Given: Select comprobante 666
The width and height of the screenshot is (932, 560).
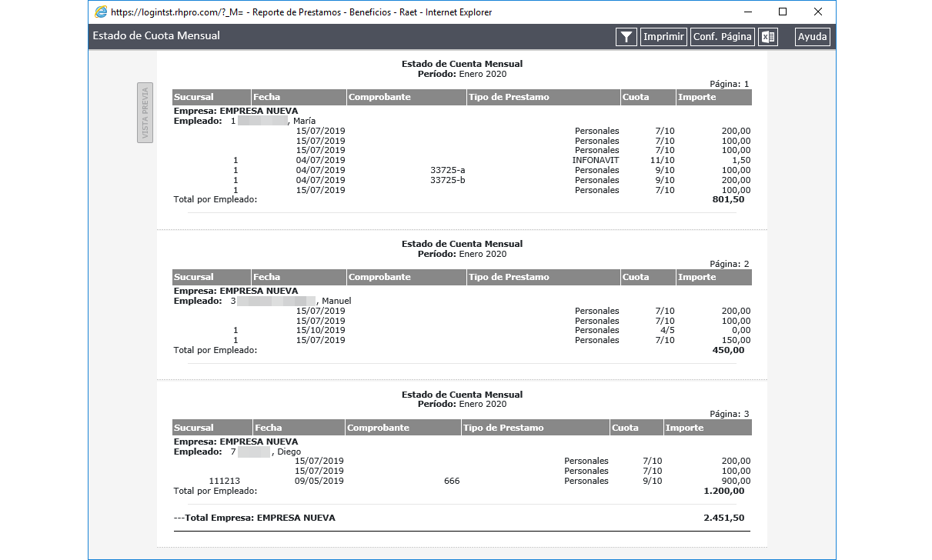Looking at the screenshot, I should (x=452, y=481).
